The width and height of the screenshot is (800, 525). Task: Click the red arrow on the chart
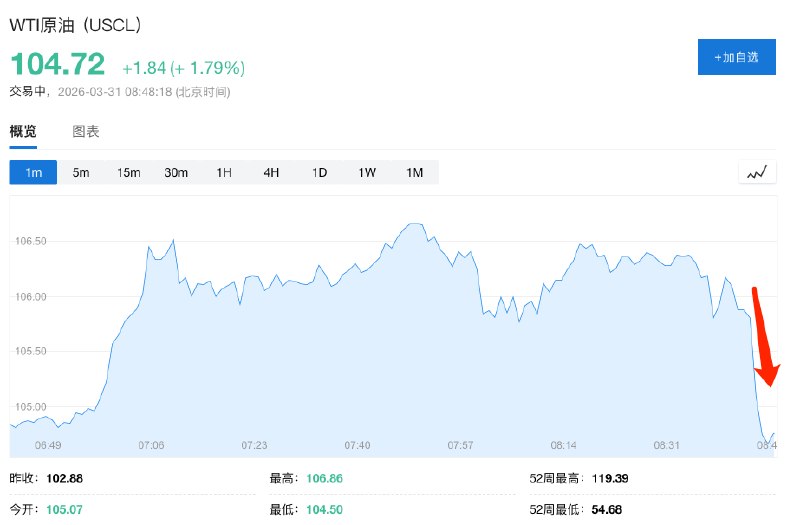(764, 338)
